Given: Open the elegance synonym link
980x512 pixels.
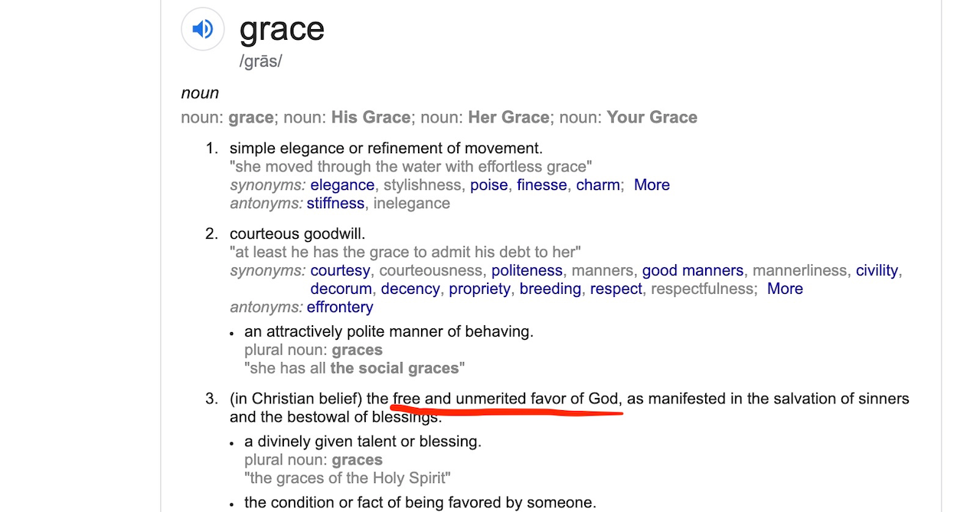Looking at the screenshot, I should [x=342, y=184].
